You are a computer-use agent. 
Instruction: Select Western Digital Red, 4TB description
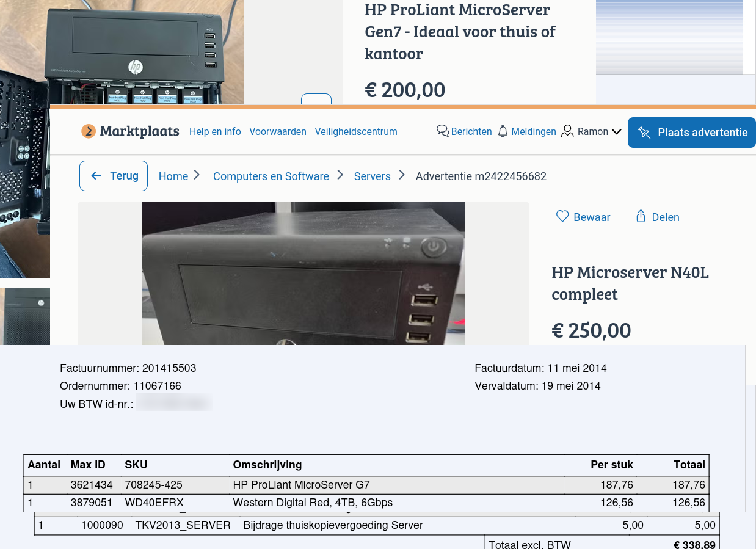click(x=313, y=503)
